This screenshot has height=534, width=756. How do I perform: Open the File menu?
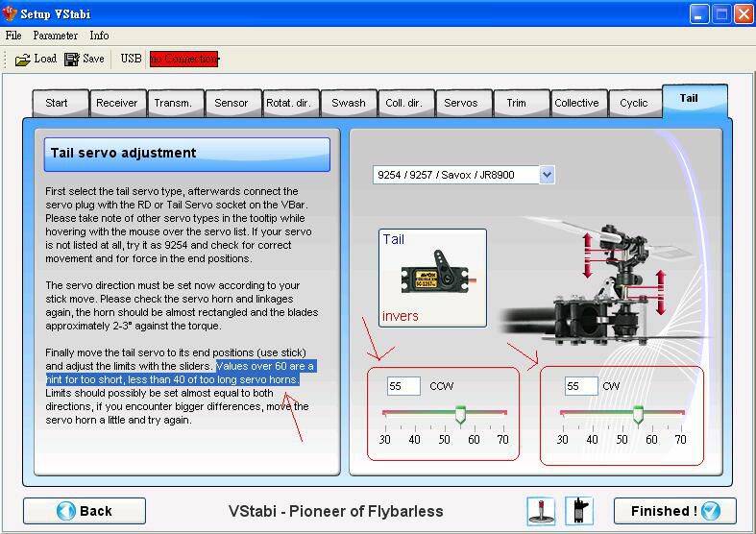pos(13,36)
